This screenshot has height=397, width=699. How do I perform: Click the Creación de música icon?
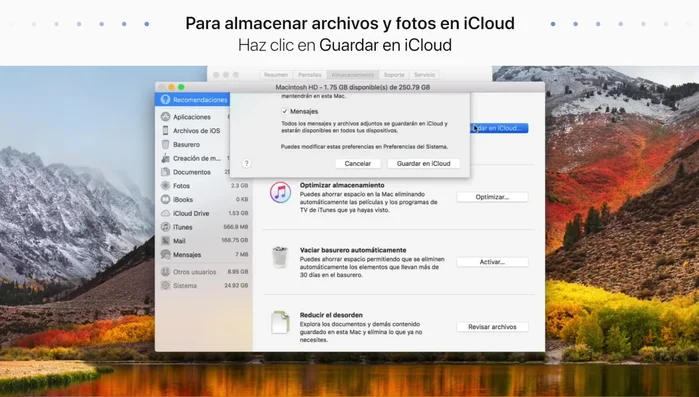165,158
